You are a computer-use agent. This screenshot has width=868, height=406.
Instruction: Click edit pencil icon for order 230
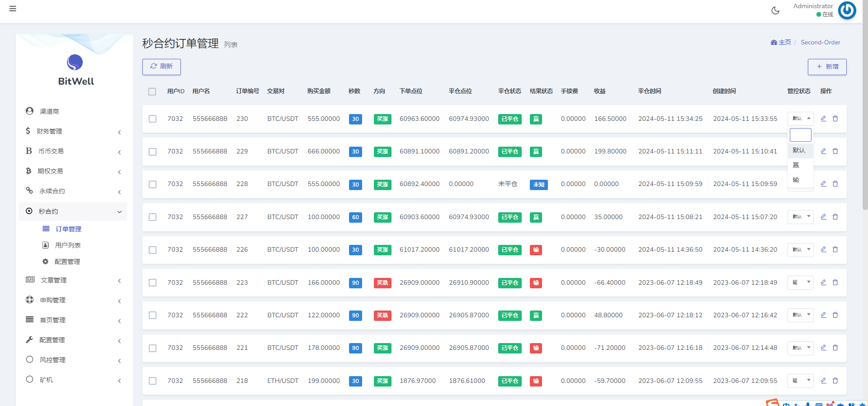click(x=823, y=119)
